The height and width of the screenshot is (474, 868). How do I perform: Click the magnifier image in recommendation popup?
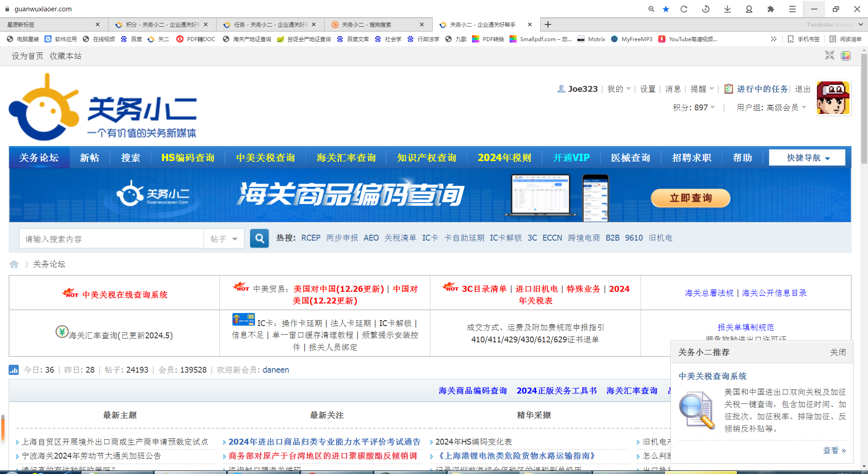point(697,411)
